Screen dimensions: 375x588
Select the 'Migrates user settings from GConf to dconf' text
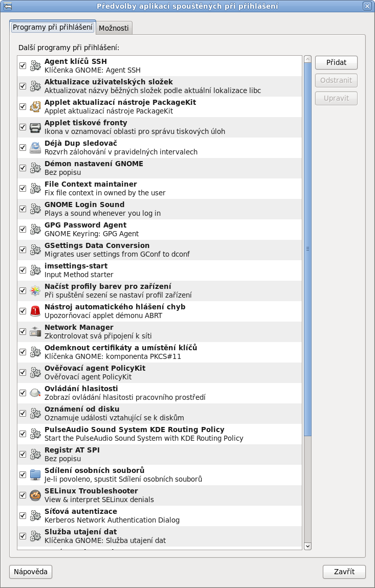pyautogui.click(x=117, y=254)
